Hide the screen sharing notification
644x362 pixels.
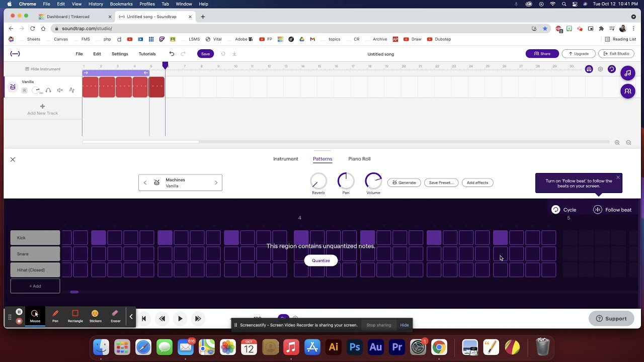405,325
